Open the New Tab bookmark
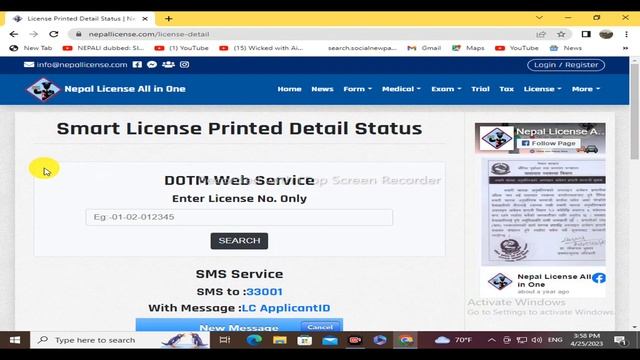 pos(31,48)
